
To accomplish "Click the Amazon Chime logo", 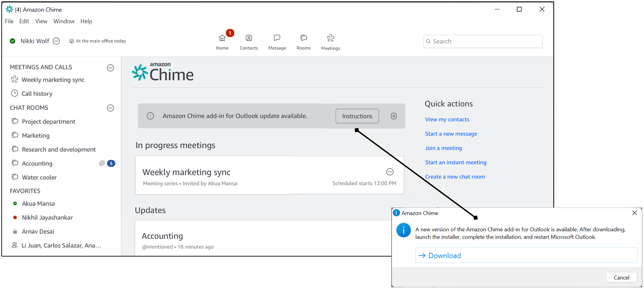I will pos(163,72).
